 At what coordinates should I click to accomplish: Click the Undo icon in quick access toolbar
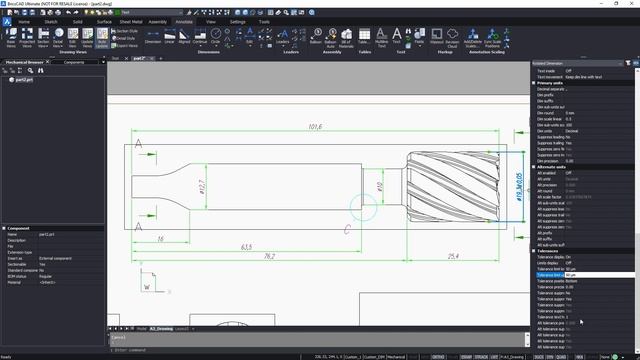tap(68, 12)
